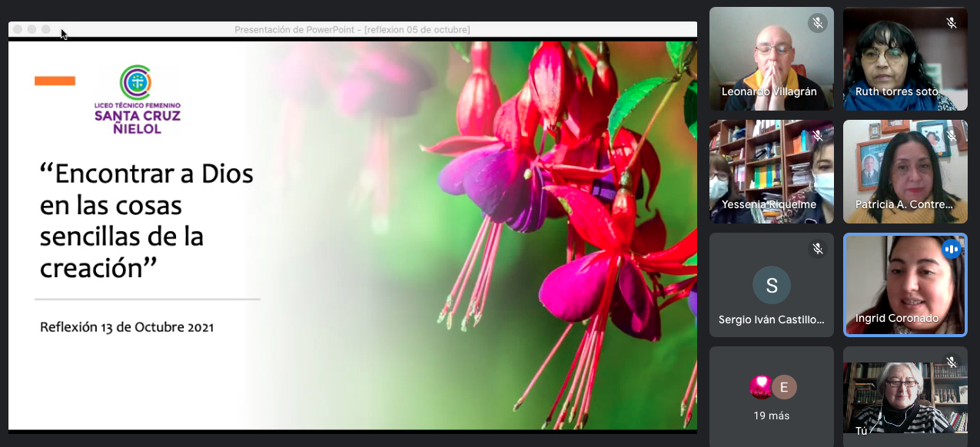This screenshot has width=980, height=447.
Task: Click Yessenia Riquelme's muted microphone icon
Action: pyautogui.click(x=817, y=136)
